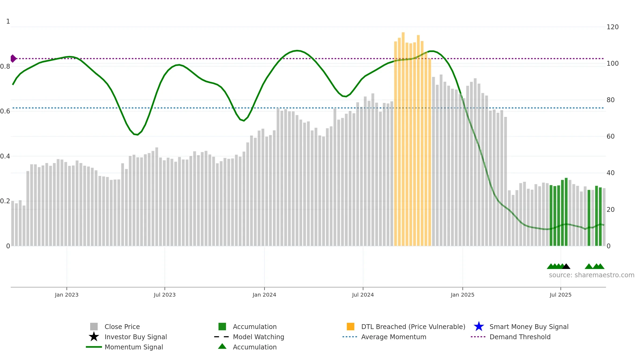Click the Jul 2023 axis label
The image size is (644, 362).
click(x=165, y=295)
